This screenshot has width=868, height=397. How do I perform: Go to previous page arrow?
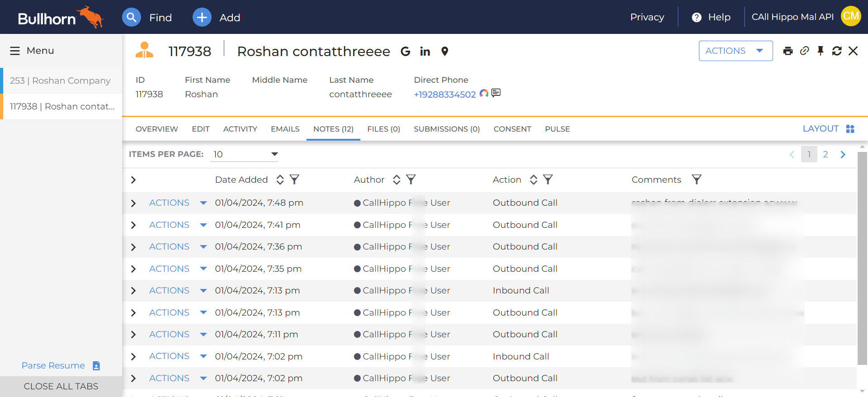point(792,154)
